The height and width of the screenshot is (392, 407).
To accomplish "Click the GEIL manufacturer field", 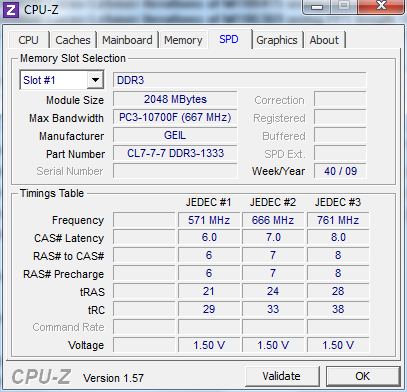I will (175, 135).
